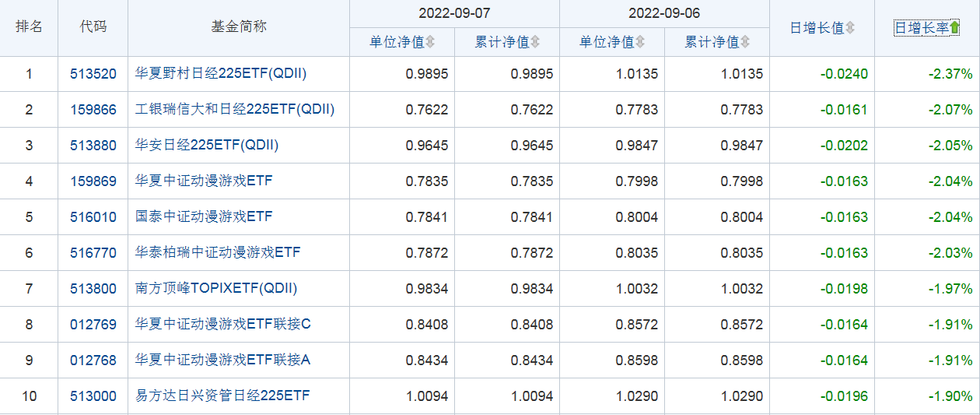The width and height of the screenshot is (980, 415).
Task: Open fund code 513520 link
Action: pos(93,74)
